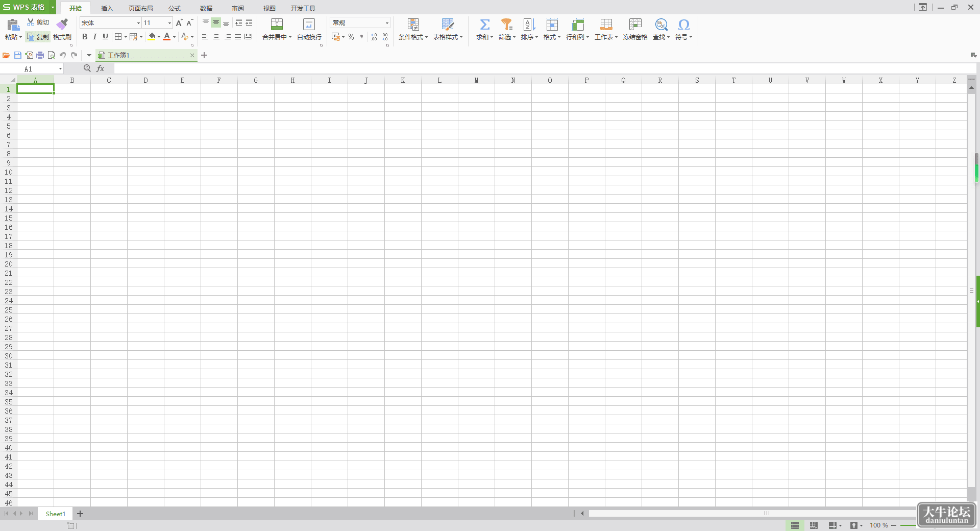Open the Formulas (公式) tab
Image resolution: width=980 pixels, height=531 pixels.
(x=175, y=8)
